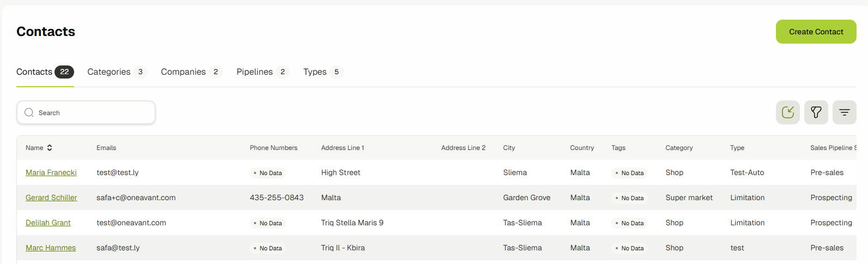Sort contacts by Name column arrows
This screenshot has height=264, width=868.
tap(50, 148)
